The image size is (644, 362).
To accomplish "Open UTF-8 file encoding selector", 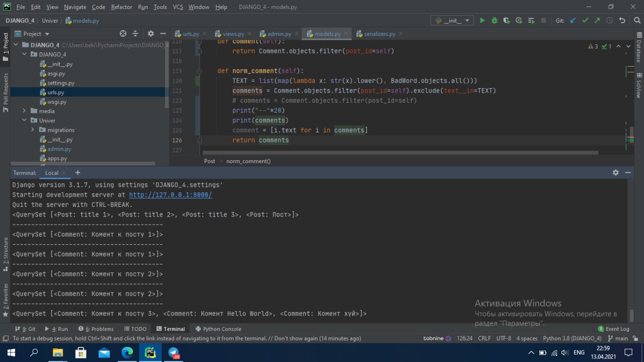I will coord(504,338).
